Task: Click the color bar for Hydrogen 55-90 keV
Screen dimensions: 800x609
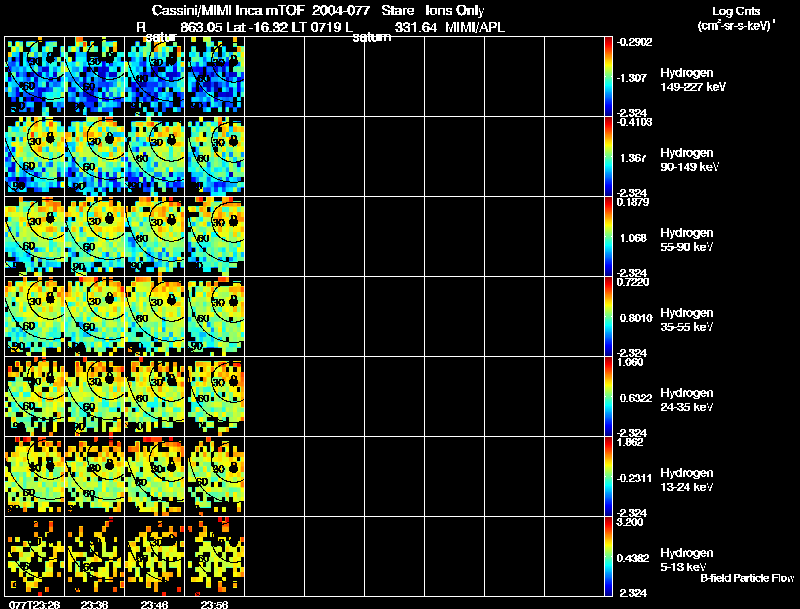Action: [x=608, y=237]
